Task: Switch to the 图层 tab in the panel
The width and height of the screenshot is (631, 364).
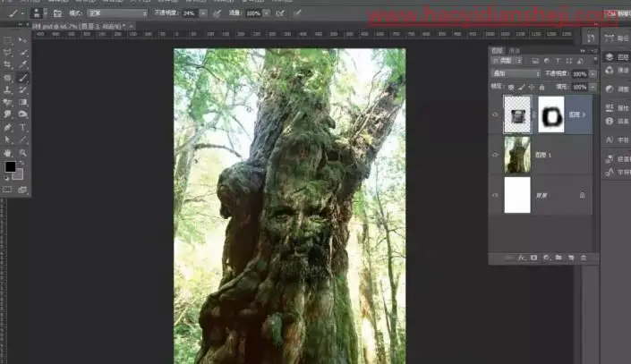Action: 497,51
